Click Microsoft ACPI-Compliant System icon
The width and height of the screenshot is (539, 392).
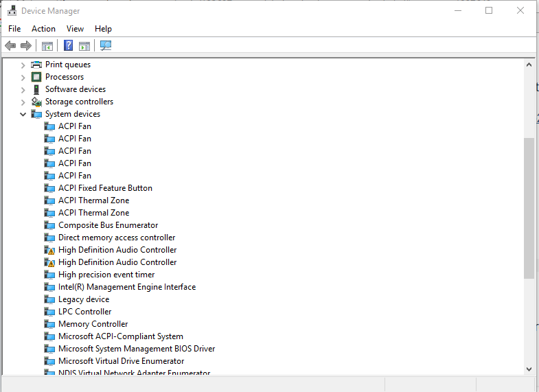point(49,336)
